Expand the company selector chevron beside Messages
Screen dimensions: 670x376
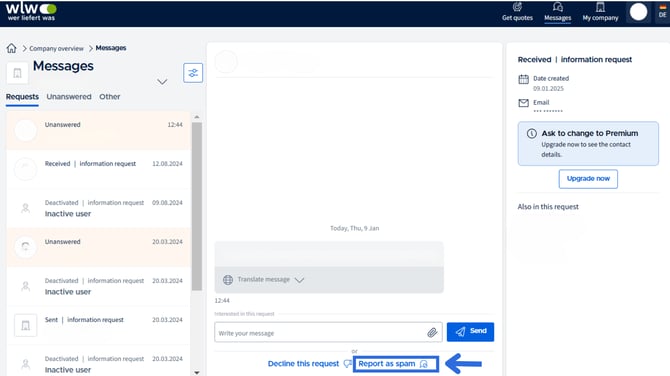[162, 82]
